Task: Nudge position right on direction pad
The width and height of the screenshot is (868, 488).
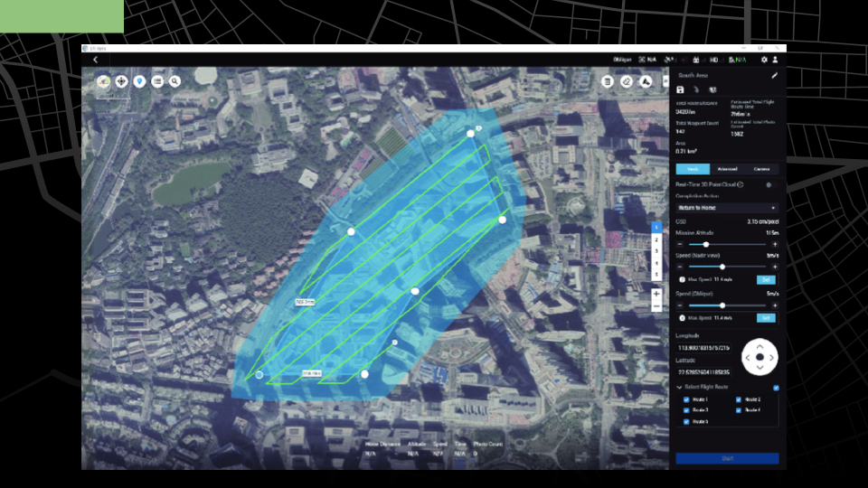Action: [x=771, y=358]
